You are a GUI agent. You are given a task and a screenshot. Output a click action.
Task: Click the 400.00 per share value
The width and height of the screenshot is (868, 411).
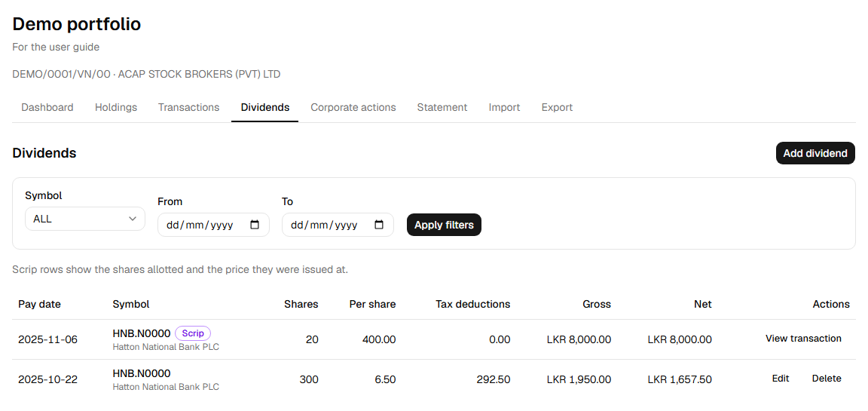pos(379,339)
